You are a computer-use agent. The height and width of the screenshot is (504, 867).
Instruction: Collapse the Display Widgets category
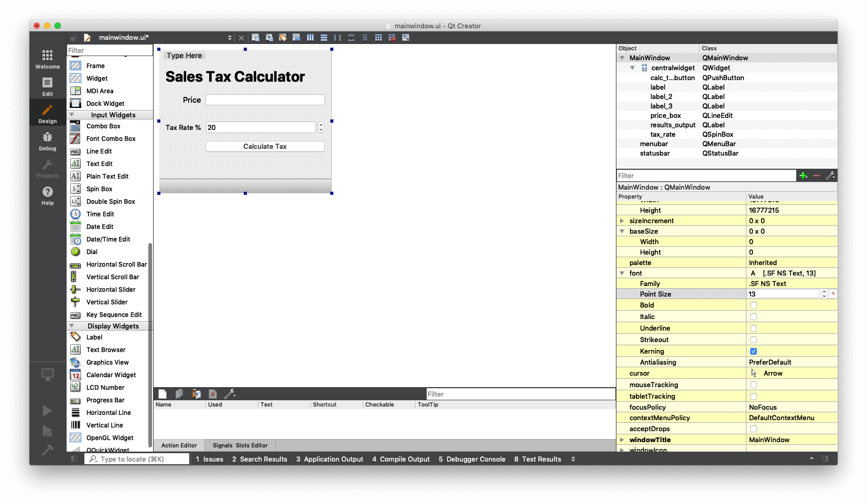pyautogui.click(x=72, y=326)
